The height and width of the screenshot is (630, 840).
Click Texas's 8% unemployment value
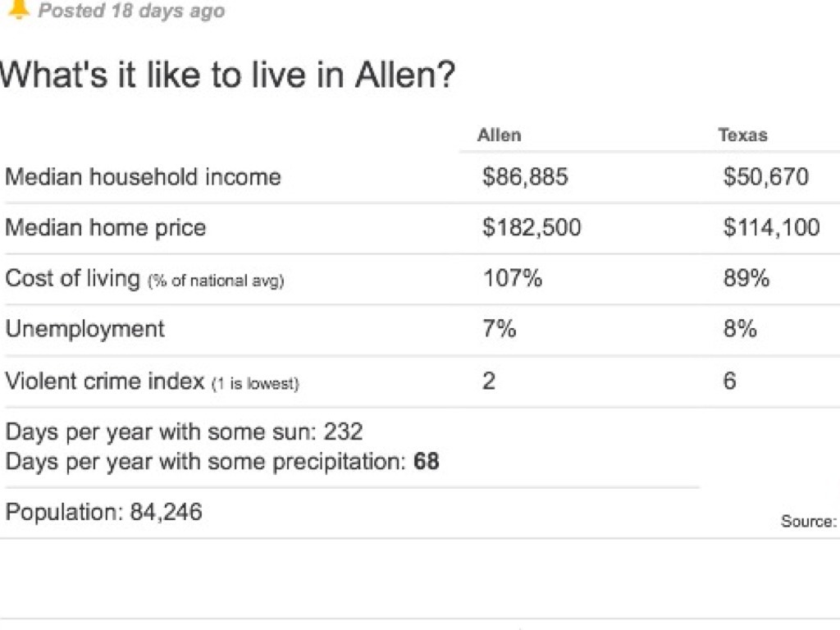point(740,330)
